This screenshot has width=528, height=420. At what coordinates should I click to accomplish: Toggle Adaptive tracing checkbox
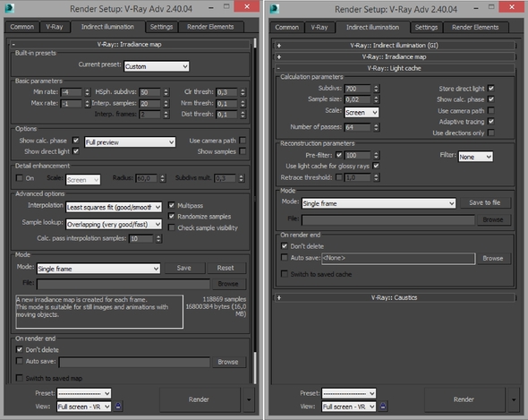pos(491,121)
